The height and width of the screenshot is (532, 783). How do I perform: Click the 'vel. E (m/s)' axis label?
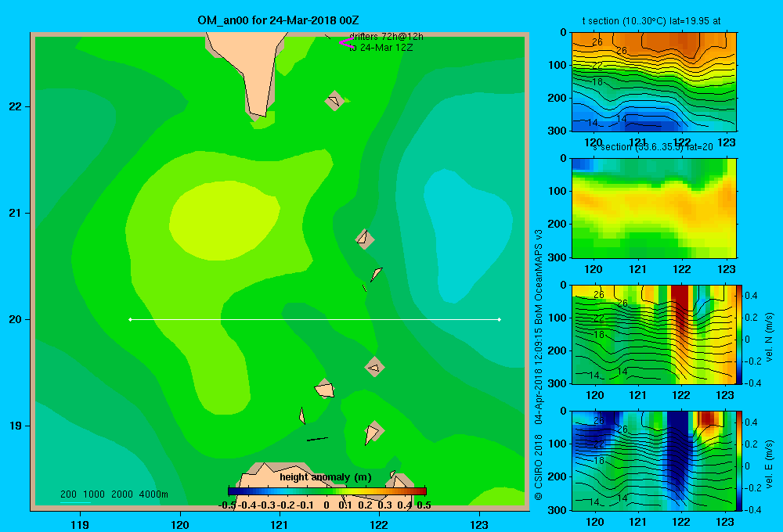[x=769, y=464]
